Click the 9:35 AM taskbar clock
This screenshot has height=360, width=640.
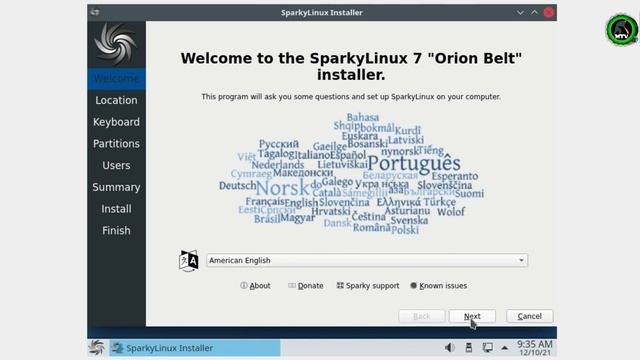pyautogui.click(x=535, y=348)
